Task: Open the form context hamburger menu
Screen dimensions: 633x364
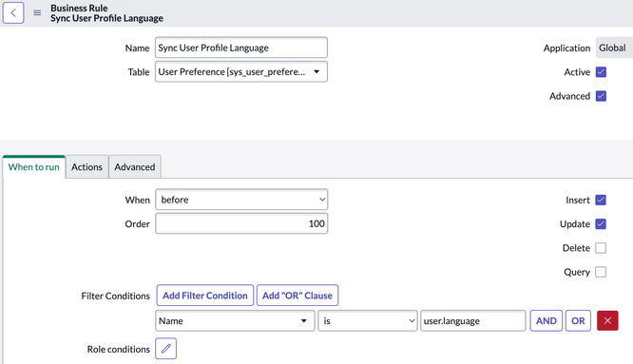Action: coord(37,13)
